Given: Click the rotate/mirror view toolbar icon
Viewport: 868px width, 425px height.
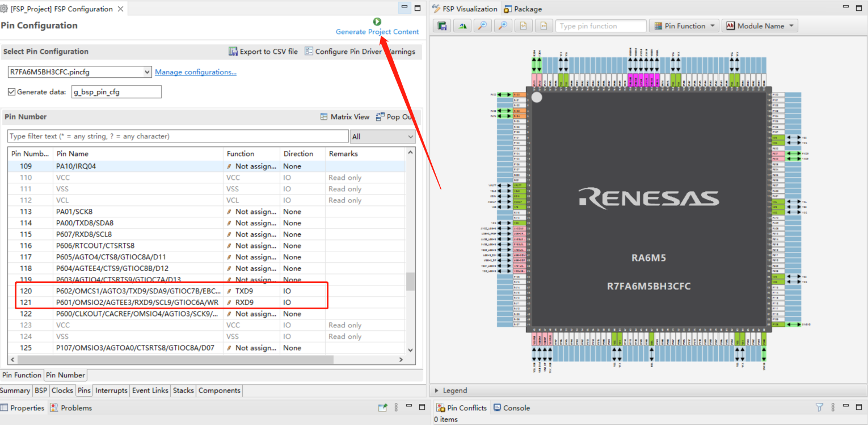Looking at the screenshot, I should (x=462, y=26).
